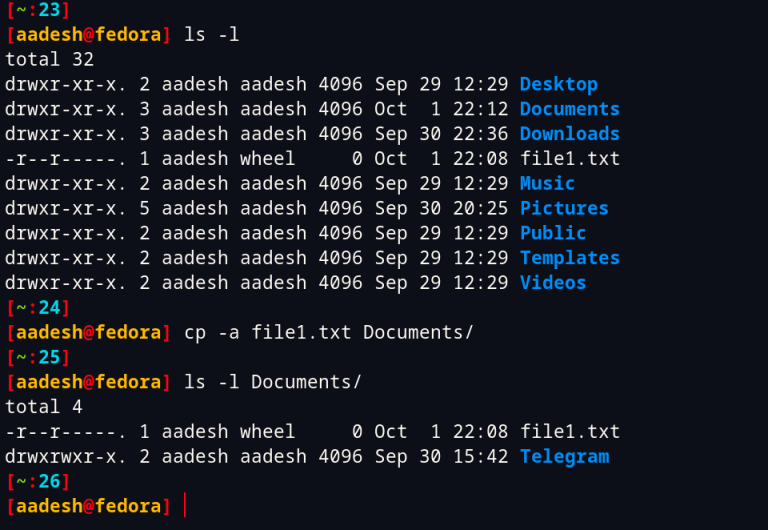Viewport: 768px width, 530px height.
Task: Click the [~:26] prompt counter
Action: pos(32,482)
